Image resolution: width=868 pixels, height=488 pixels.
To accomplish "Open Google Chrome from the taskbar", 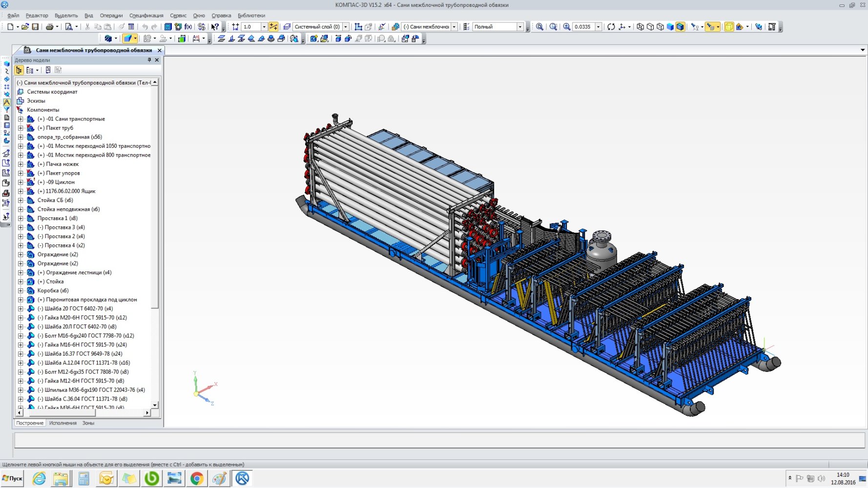I will 197,479.
